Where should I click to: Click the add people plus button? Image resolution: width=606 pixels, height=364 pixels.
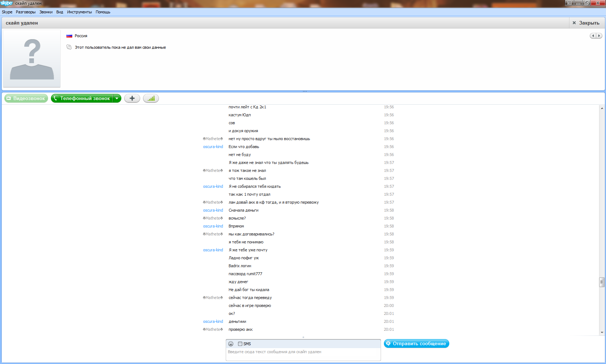point(132,98)
